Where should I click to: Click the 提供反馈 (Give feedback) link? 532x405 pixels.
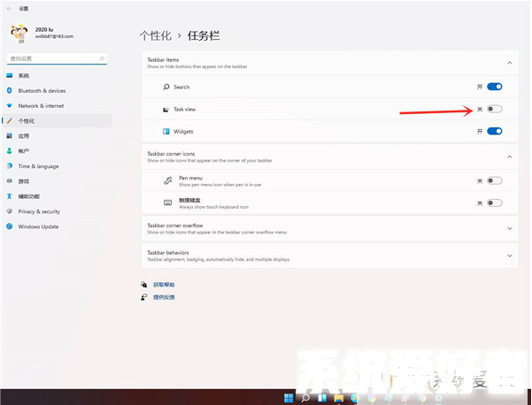(x=165, y=298)
